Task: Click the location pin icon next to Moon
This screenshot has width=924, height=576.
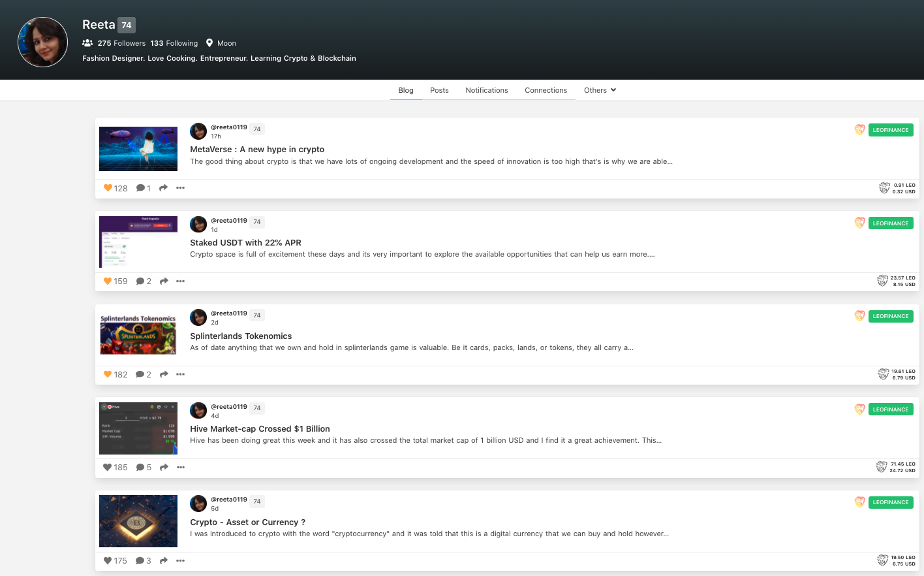Action: pyautogui.click(x=209, y=43)
